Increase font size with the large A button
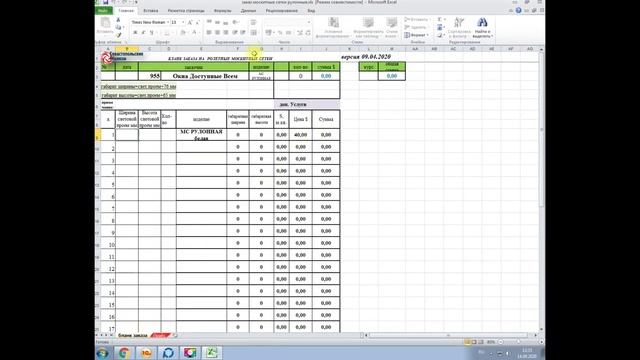This screenshot has width=640, height=360. pos(190,22)
